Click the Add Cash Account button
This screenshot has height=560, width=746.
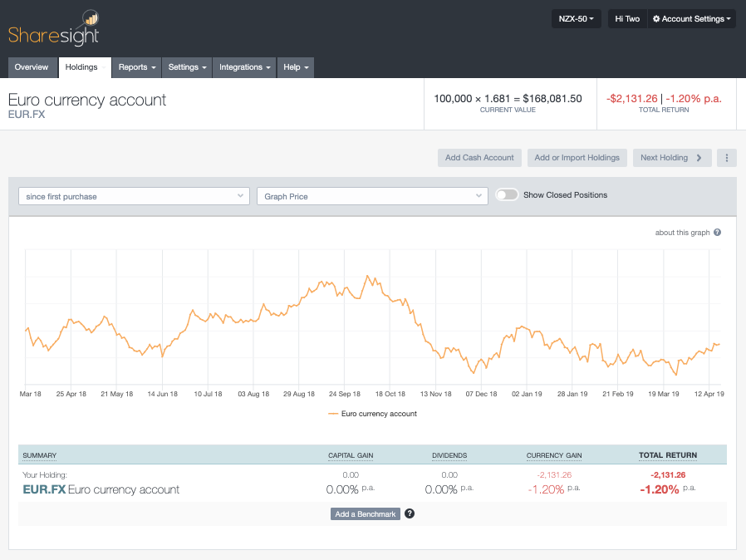click(x=479, y=157)
